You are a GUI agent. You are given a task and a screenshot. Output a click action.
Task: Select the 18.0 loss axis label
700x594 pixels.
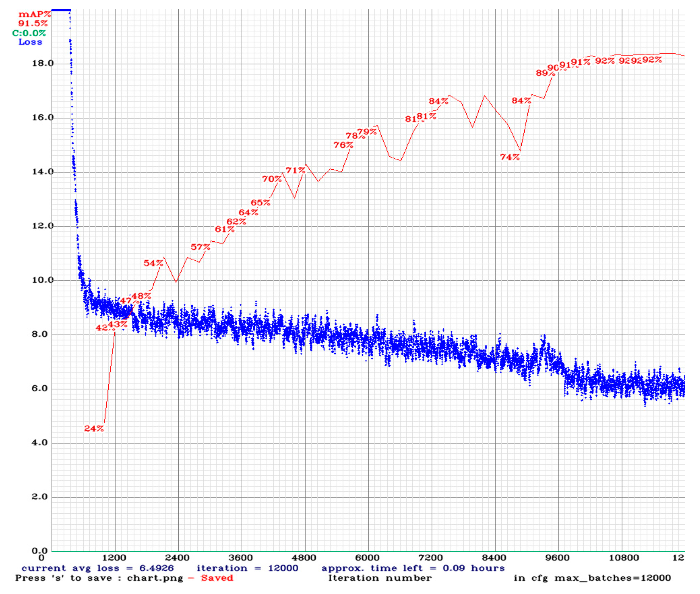click(42, 63)
